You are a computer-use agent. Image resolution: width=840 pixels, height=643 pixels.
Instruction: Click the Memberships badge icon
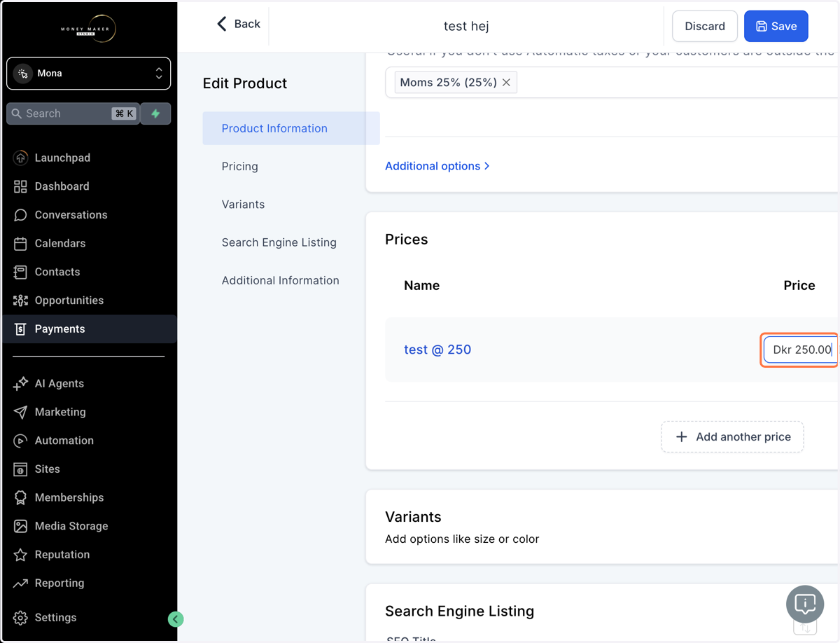click(x=20, y=497)
